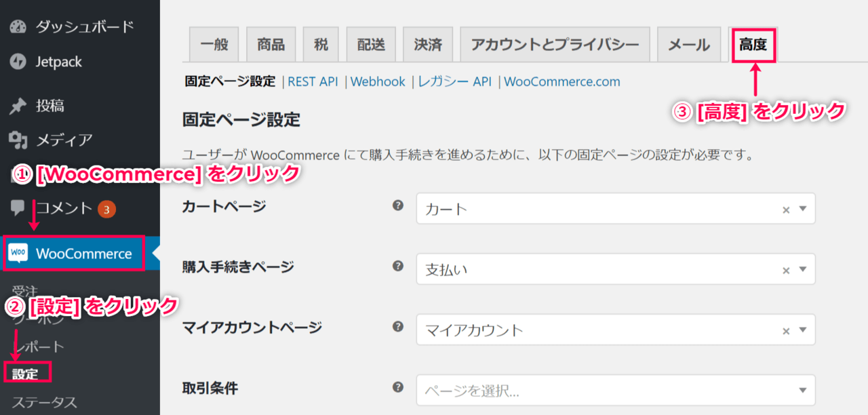Open ステータス in the WooCommerce submenu

coord(44,403)
